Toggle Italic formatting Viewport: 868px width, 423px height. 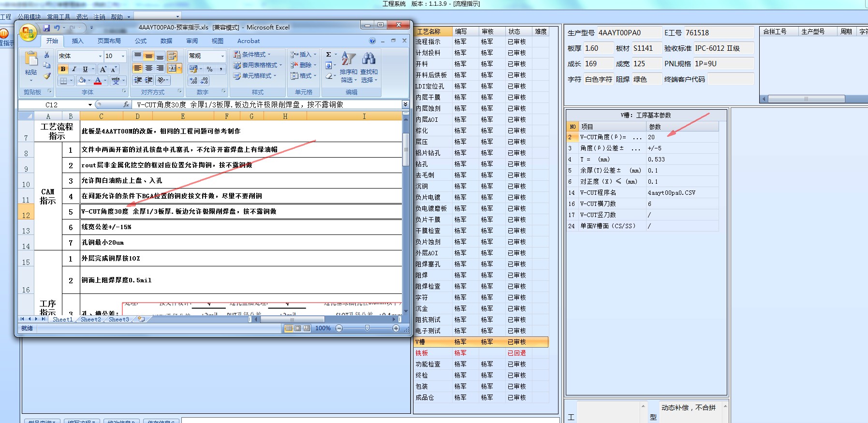pos(74,69)
